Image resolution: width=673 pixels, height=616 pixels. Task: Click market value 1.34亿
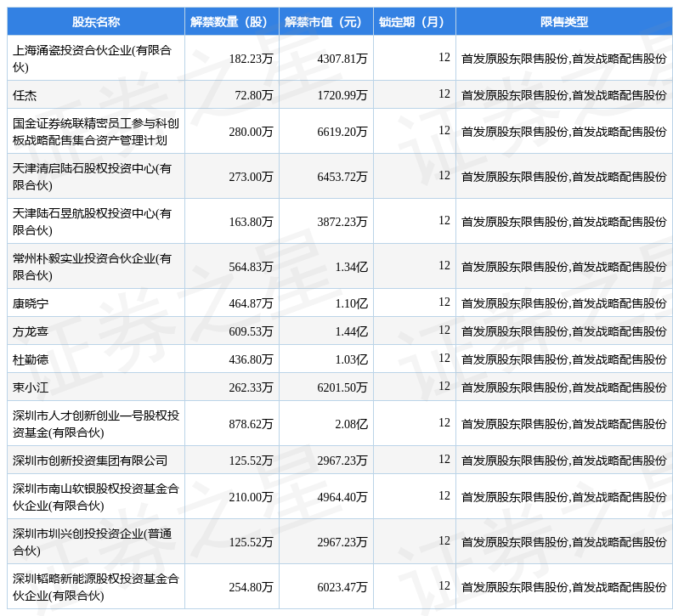click(352, 267)
